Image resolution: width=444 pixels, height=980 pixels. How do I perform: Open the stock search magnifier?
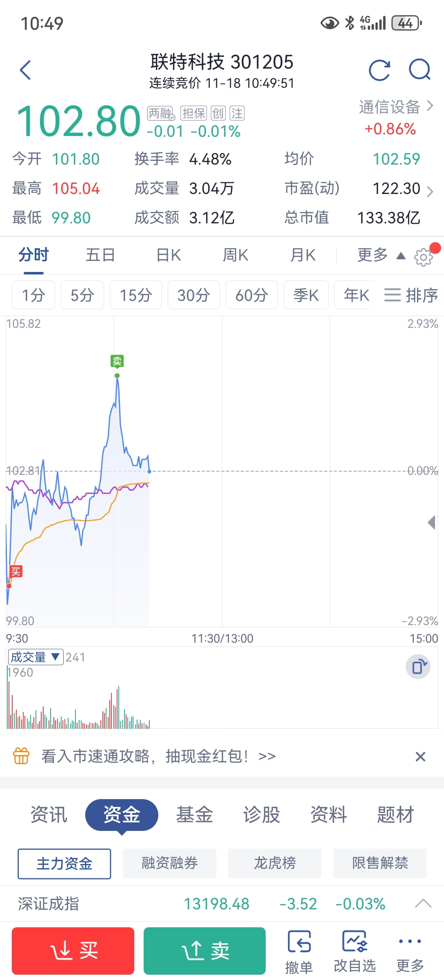coord(420,70)
